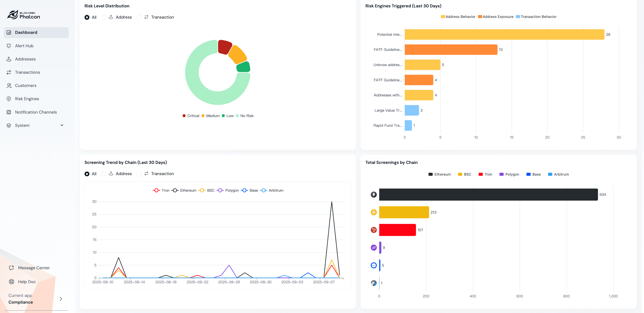Click the Phalcon logo icon

pyautogui.click(x=13, y=15)
